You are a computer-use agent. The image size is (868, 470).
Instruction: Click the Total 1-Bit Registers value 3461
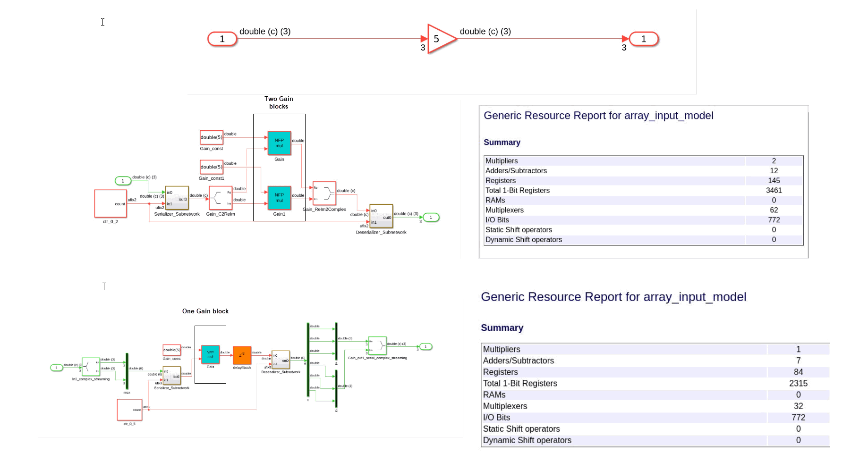(774, 191)
